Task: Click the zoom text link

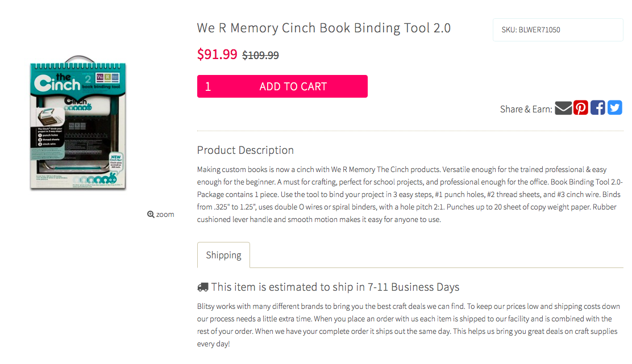Action: coord(165,214)
